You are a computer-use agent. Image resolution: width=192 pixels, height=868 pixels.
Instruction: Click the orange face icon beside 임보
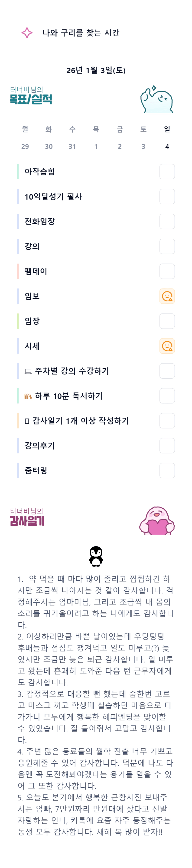click(x=167, y=296)
